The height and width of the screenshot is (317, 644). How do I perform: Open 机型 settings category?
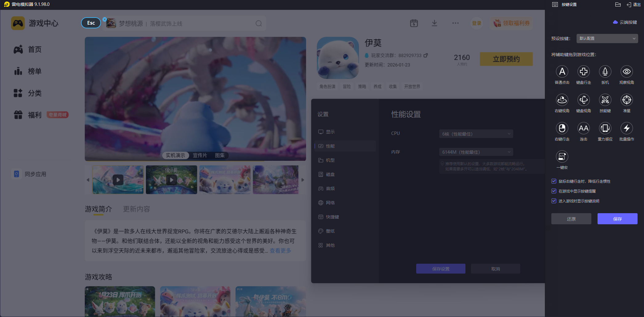coord(345,160)
